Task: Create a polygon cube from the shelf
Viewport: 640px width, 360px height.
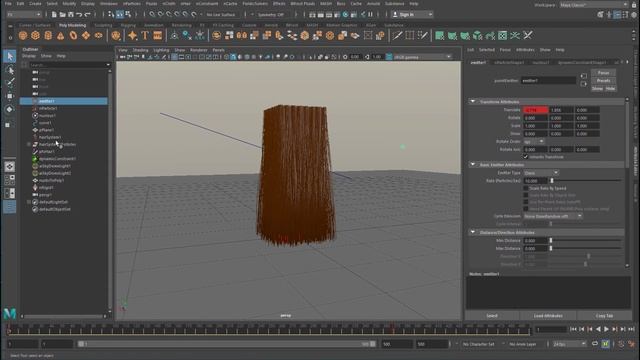Action: tap(36, 36)
